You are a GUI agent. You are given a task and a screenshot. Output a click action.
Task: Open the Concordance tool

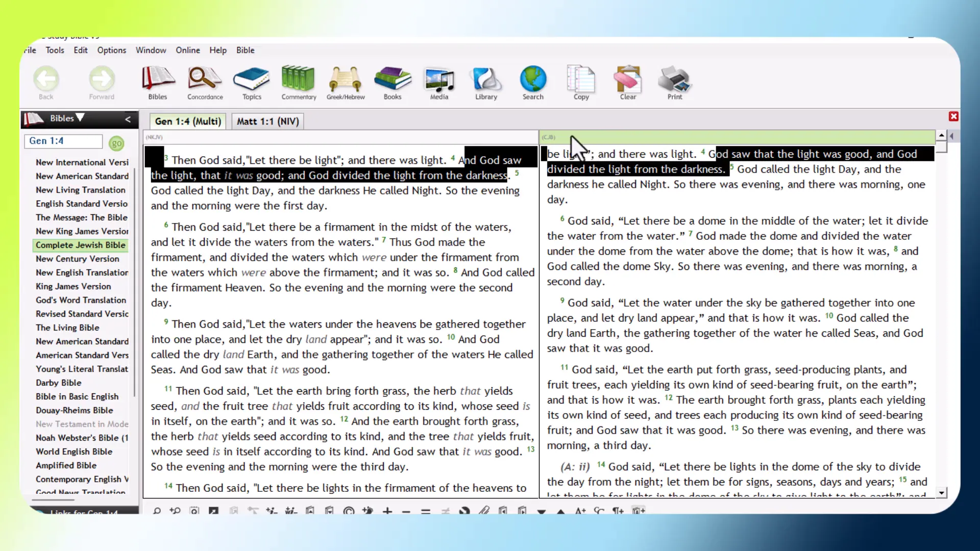click(x=205, y=83)
